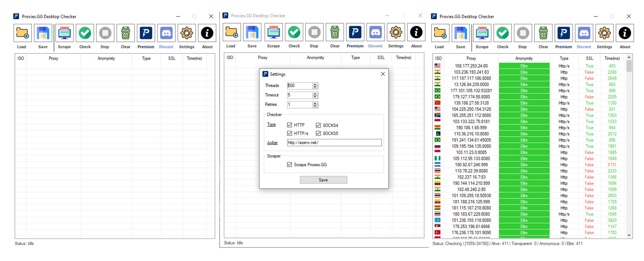
Task: Open About icon in right window
Action: click(625, 33)
